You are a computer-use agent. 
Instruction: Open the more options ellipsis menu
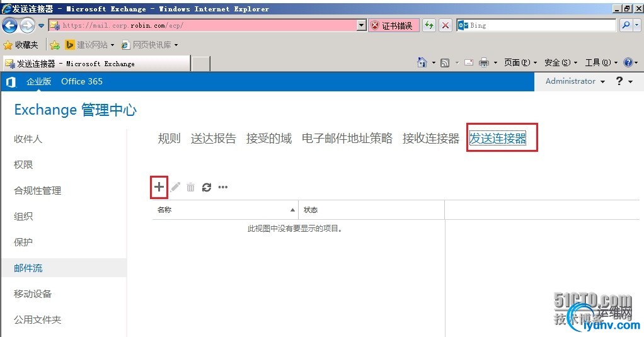pos(223,187)
